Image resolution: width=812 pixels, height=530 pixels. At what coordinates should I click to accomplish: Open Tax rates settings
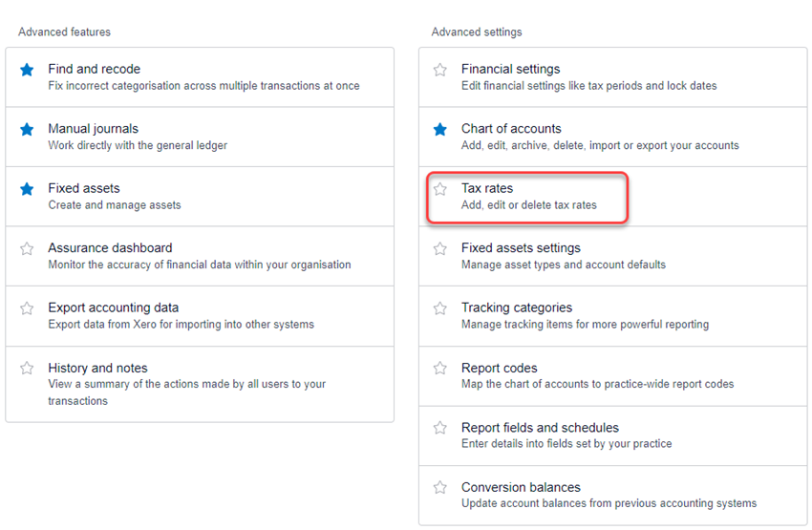[613, 197]
